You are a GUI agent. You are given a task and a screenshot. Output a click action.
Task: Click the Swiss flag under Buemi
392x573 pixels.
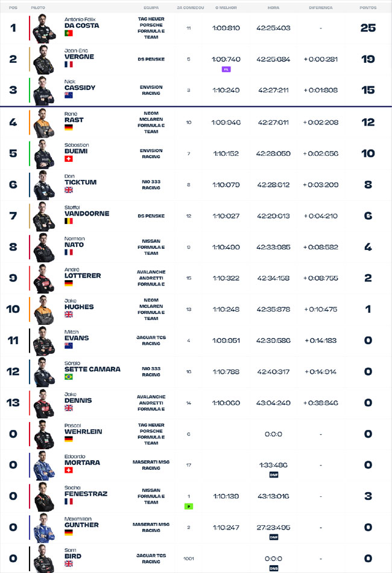[69, 159]
